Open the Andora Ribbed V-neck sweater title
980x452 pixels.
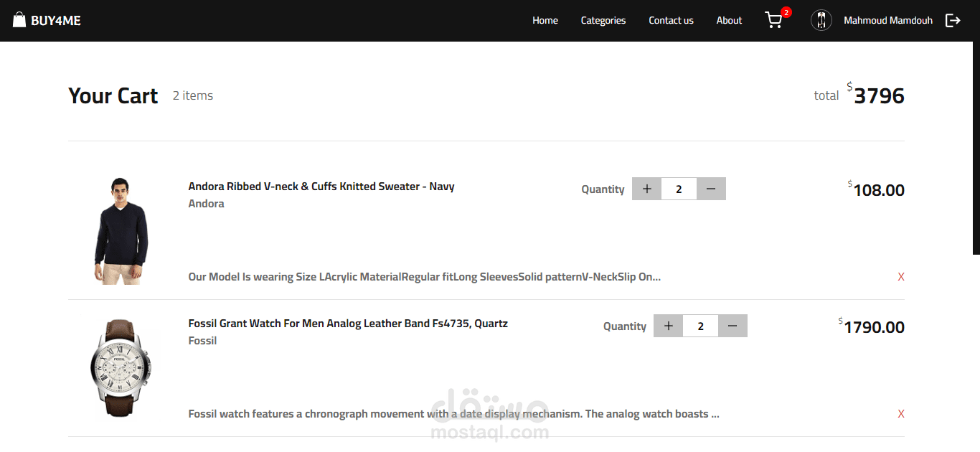click(x=321, y=187)
